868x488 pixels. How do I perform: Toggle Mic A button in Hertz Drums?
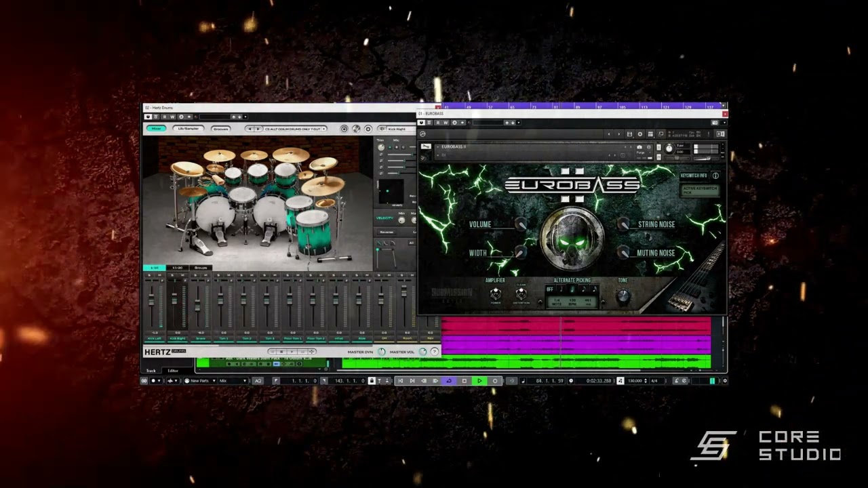389,146
